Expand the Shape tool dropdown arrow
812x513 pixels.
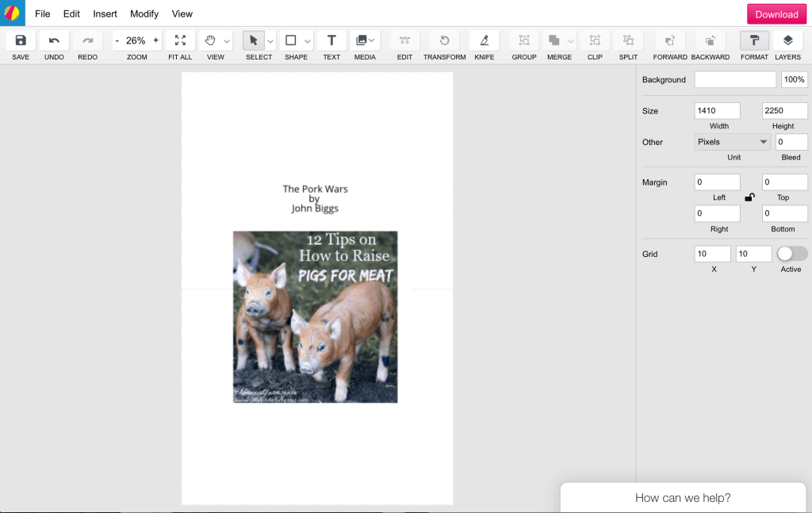(x=308, y=41)
